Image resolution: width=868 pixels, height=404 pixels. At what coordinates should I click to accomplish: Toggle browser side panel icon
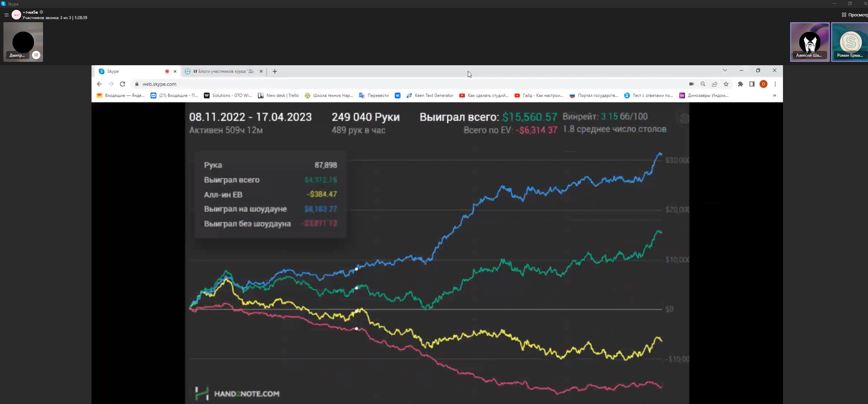[x=752, y=84]
